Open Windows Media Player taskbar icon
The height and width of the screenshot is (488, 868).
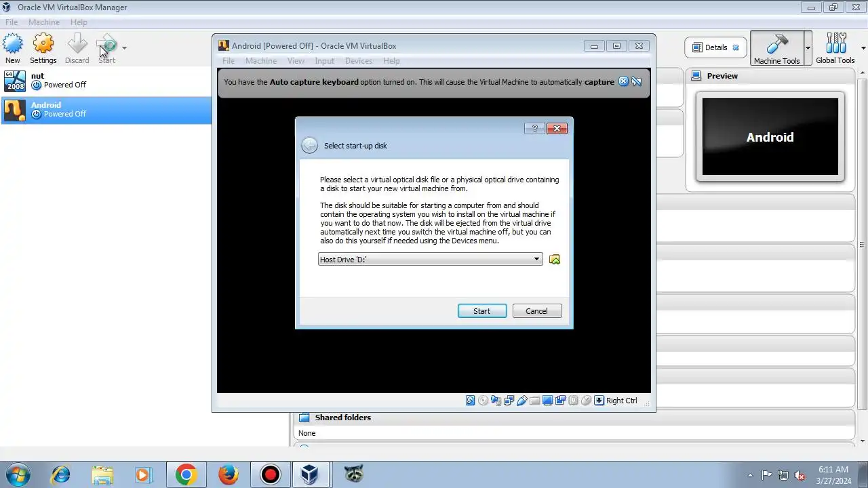pos(144,474)
